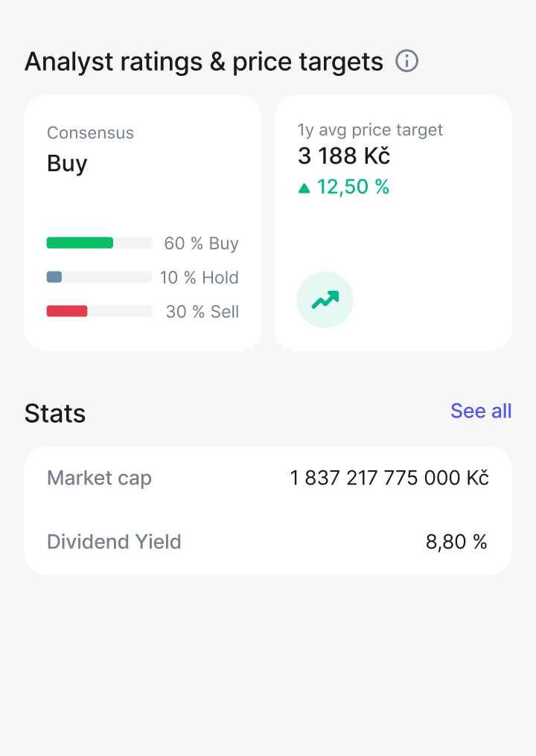
Task: Click the Analyst ratings & price targets heading
Action: [x=204, y=63]
